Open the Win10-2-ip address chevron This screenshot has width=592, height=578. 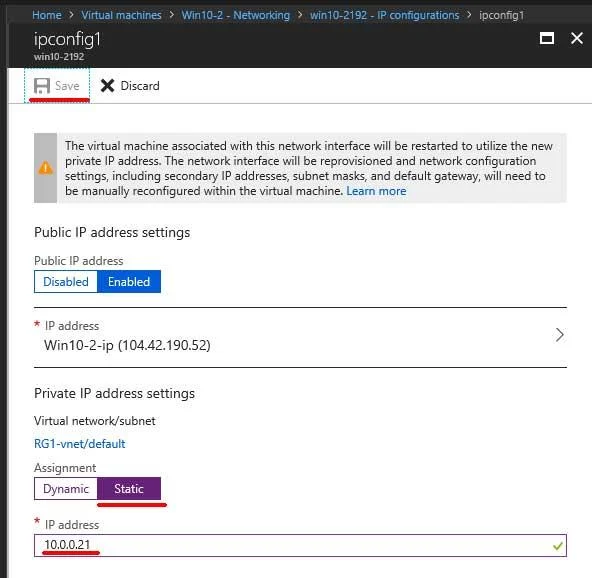click(x=560, y=335)
